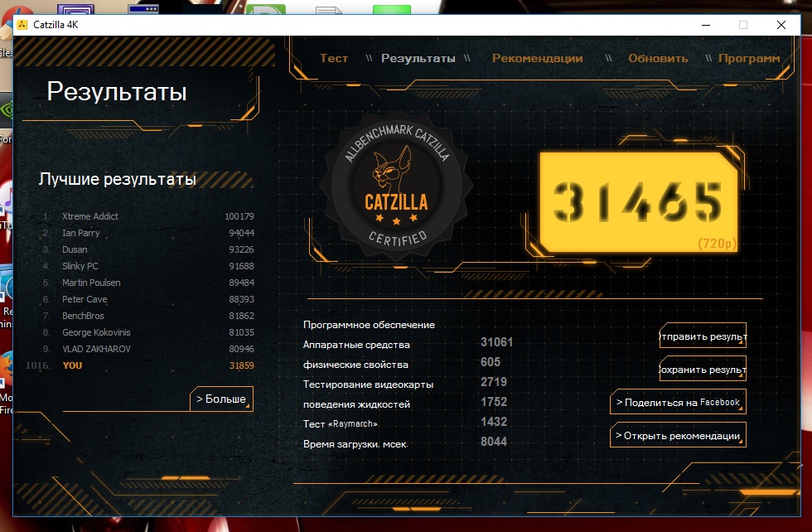The height and width of the screenshot is (532, 812).
Task: Open the Тест tab
Action: [x=333, y=58]
